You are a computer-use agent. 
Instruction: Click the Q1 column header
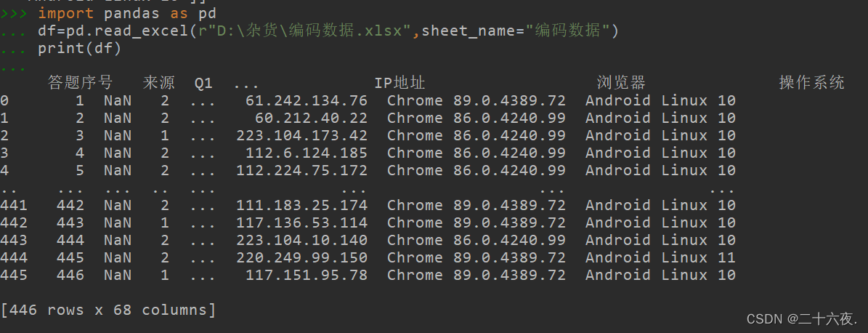point(203,83)
